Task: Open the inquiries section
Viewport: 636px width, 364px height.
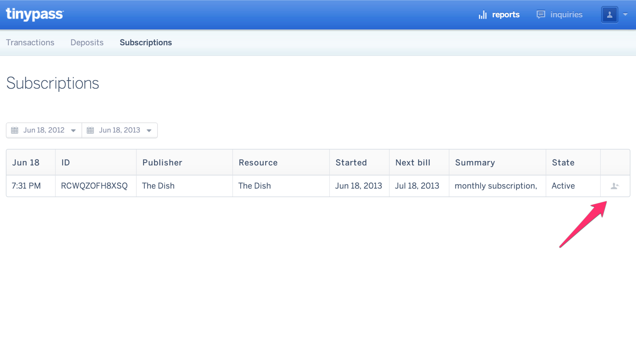Action: (x=566, y=15)
